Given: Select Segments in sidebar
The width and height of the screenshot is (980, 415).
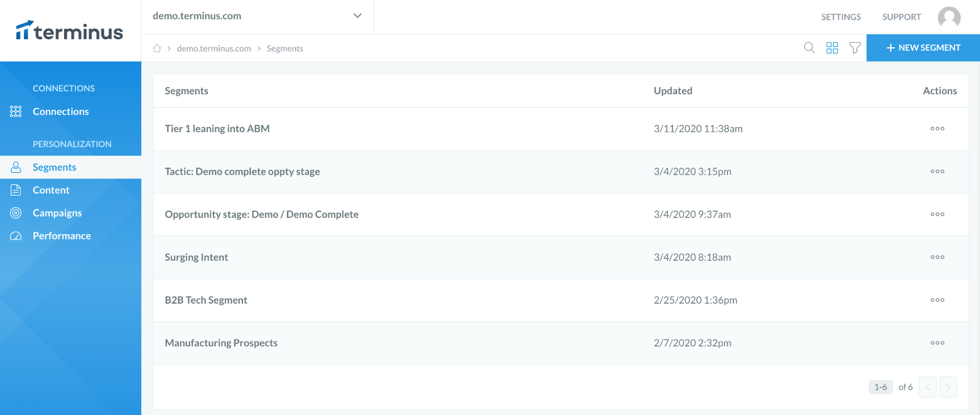Looking at the screenshot, I should (x=54, y=167).
